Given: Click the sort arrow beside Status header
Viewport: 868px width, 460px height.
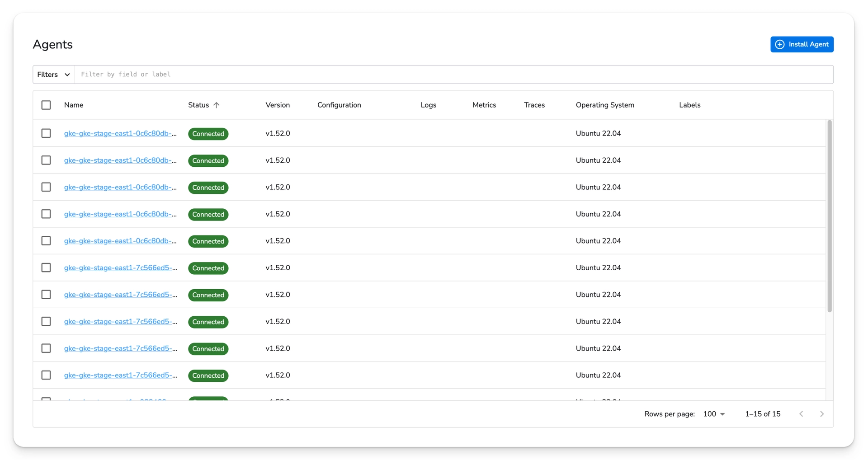Looking at the screenshot, I should [x=217, y=105].
